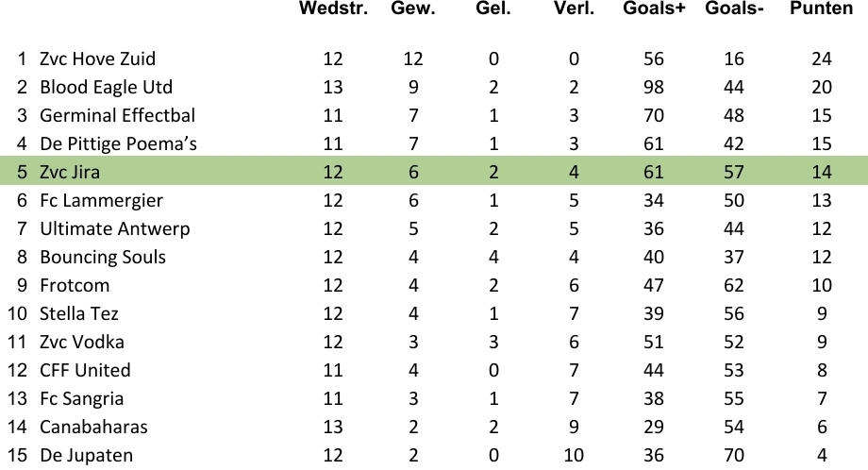This screenshot has height=470, width=868.
Task: Click the Wedstr. column header
Action: click(332, 9)
